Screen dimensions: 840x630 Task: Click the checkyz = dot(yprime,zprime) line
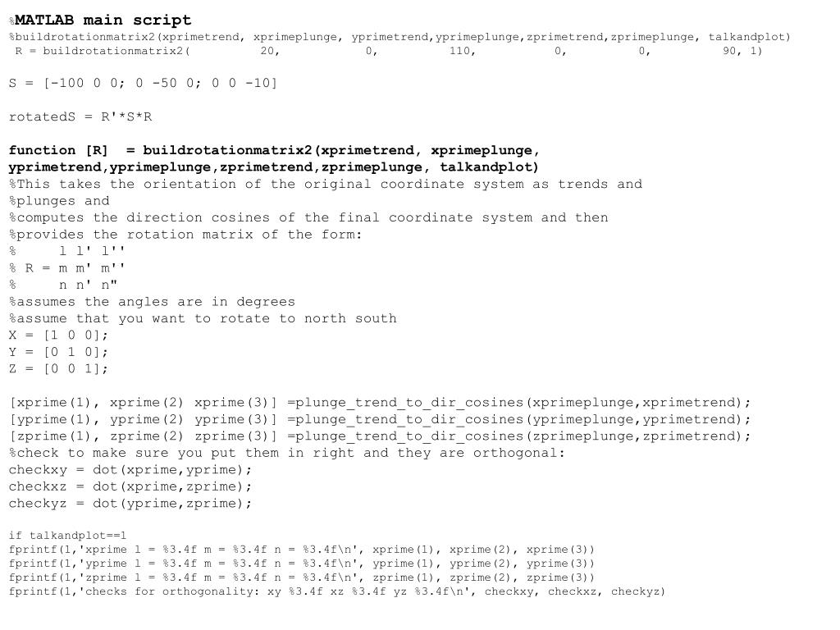point(130,504)
